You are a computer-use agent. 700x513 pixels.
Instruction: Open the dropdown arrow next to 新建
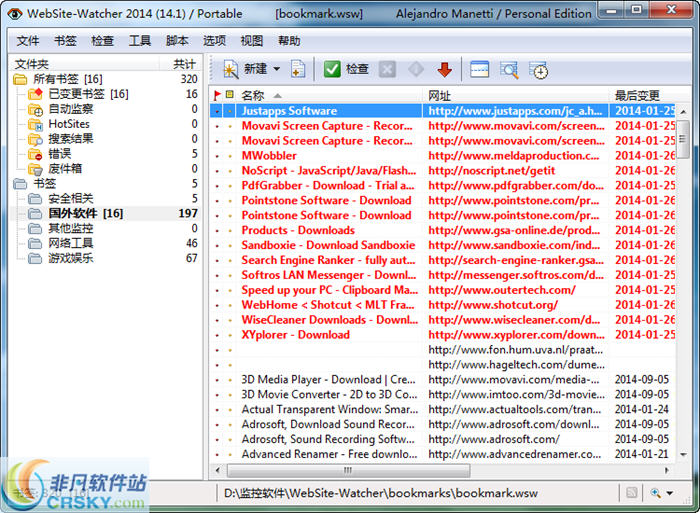277,69
